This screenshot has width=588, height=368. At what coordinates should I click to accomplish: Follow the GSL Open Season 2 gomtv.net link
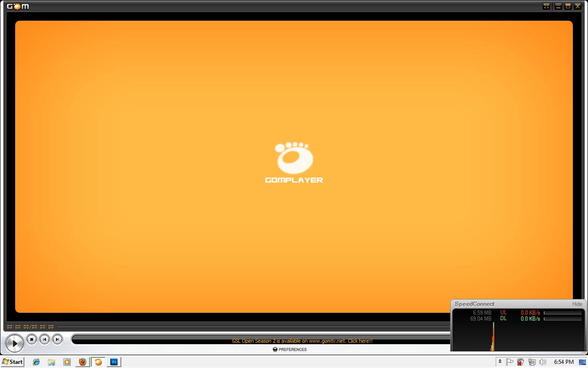point(302,341)
